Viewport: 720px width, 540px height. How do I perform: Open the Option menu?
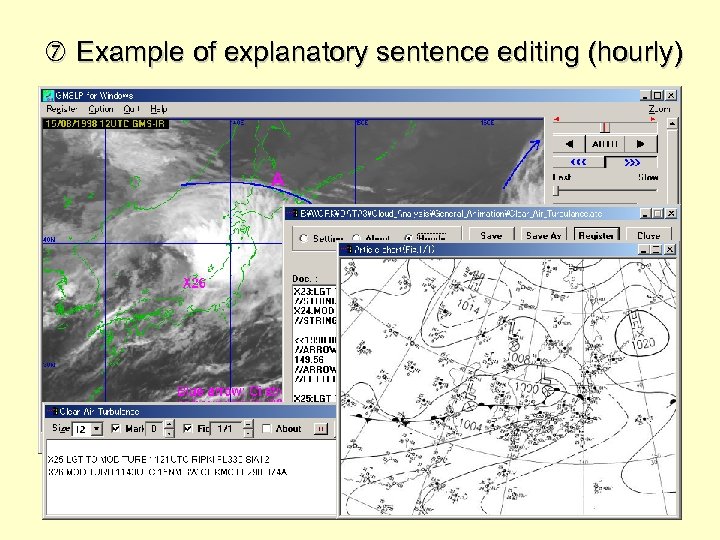pyautogui.click(x=101, y=109)
